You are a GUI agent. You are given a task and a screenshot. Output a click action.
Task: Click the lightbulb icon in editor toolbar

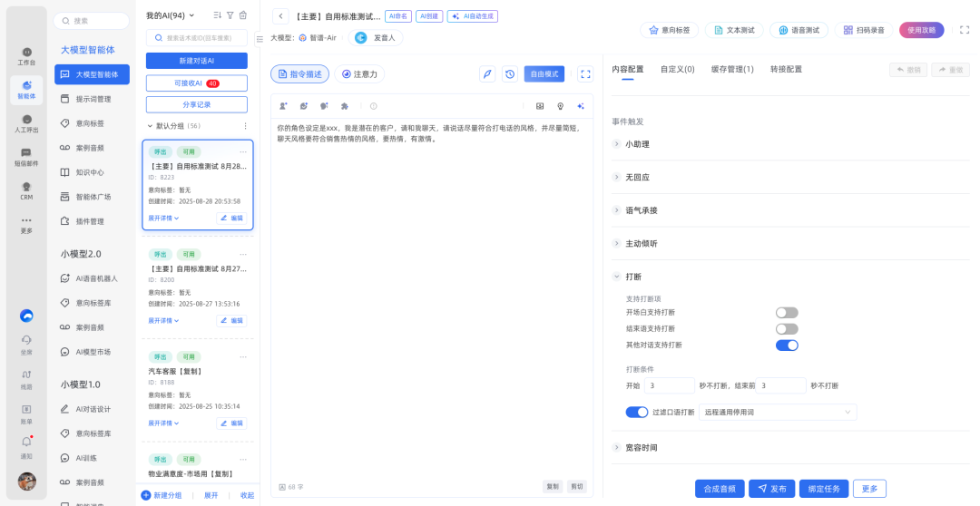pos(560,106)
